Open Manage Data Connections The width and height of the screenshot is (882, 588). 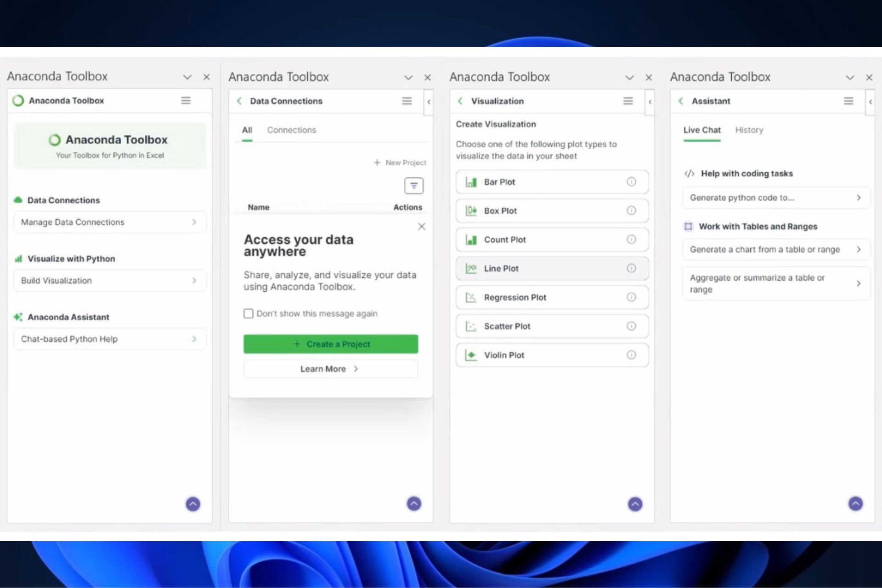click(110, 222)
